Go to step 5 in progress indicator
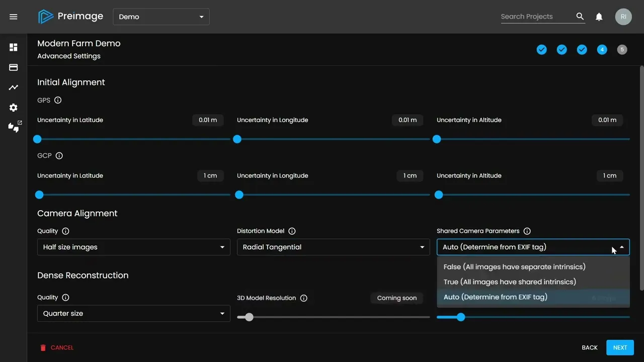 622,49
